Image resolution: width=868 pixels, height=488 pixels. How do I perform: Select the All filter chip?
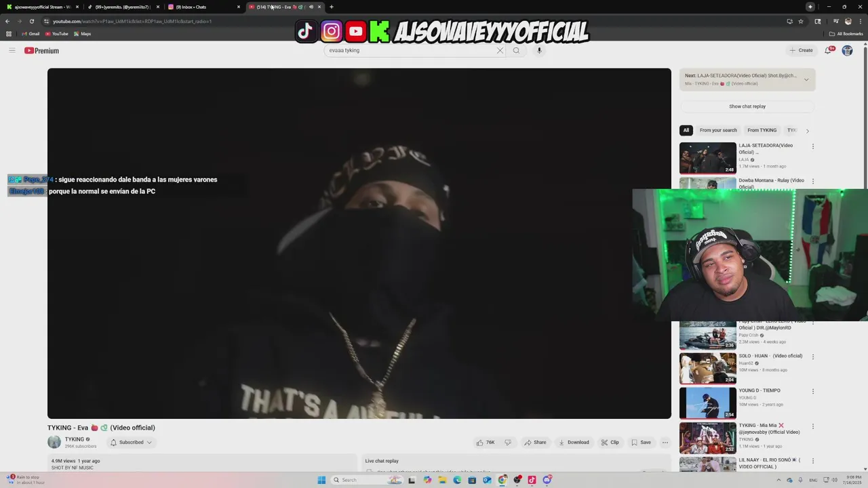click(686, 130)
